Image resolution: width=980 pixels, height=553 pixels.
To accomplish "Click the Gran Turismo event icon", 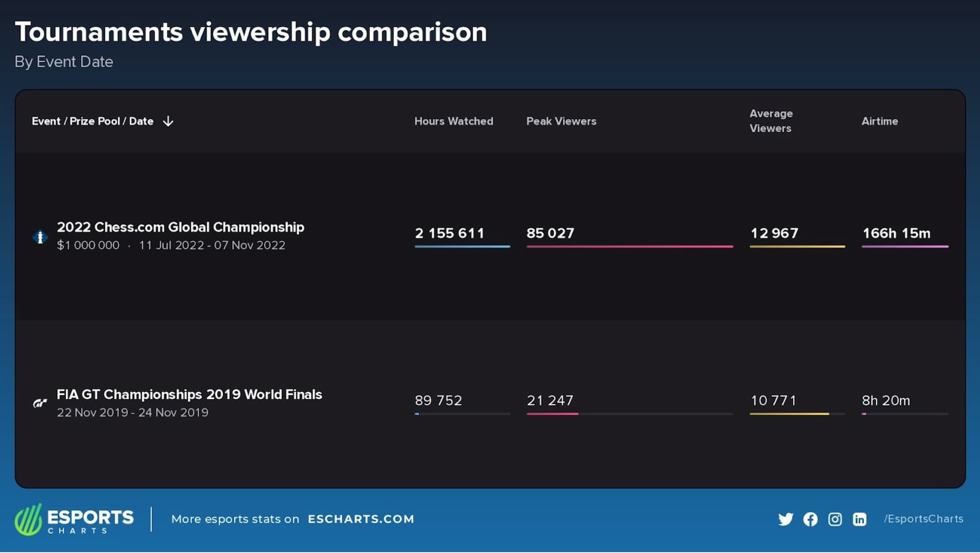I will (40, 403).
